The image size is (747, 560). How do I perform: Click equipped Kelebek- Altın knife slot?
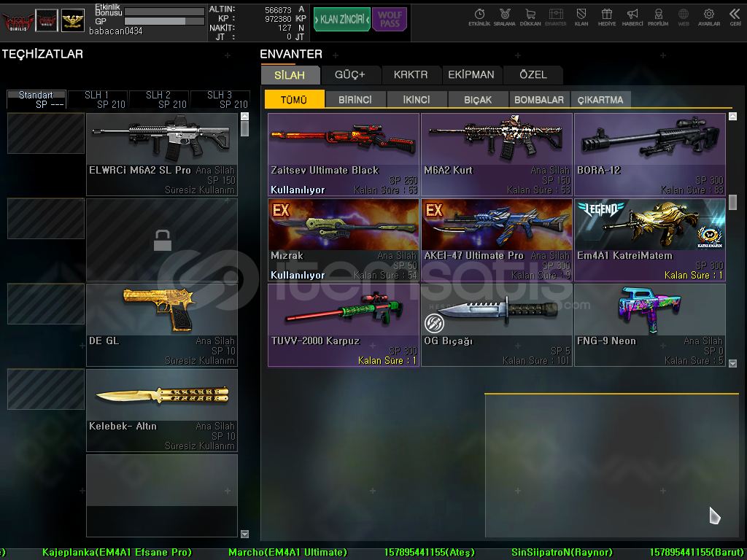[162, 411]
